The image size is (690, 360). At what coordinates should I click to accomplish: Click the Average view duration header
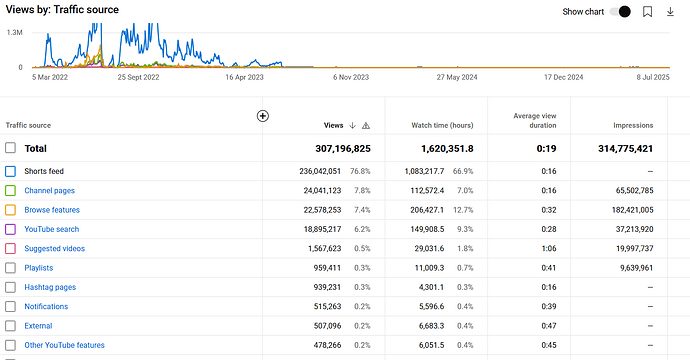coord(535,121)
